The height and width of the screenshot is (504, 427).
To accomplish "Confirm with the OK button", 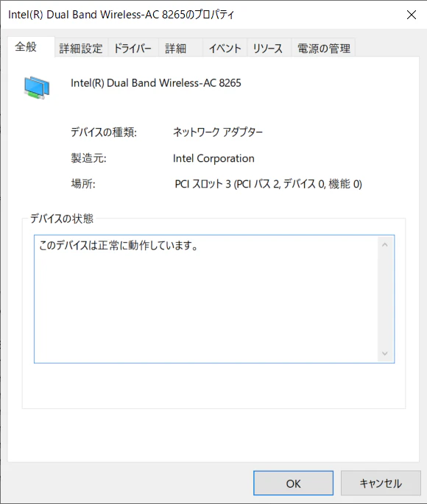I will pyautogui.click(x=293, y=483).
